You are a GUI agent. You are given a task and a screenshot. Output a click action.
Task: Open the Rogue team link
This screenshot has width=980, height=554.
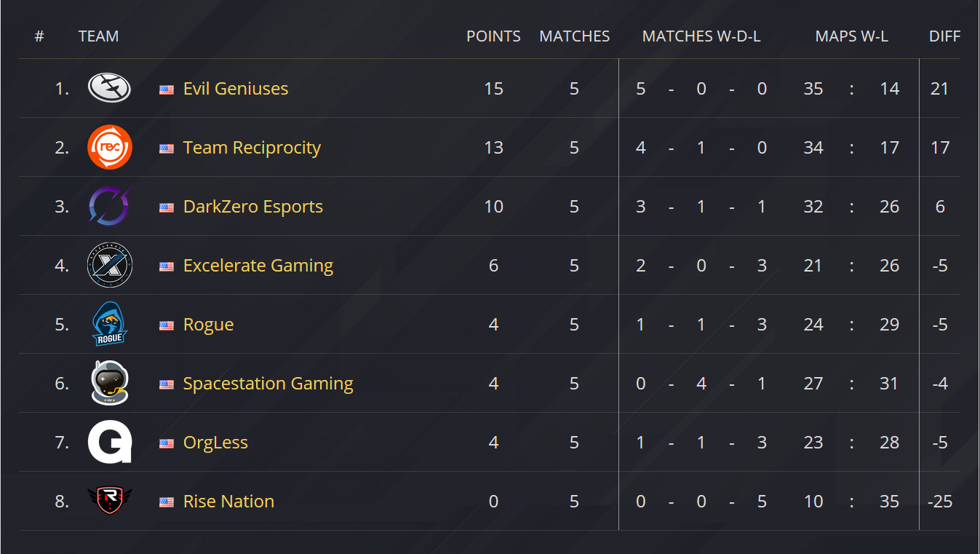click(x=208, y=325)
